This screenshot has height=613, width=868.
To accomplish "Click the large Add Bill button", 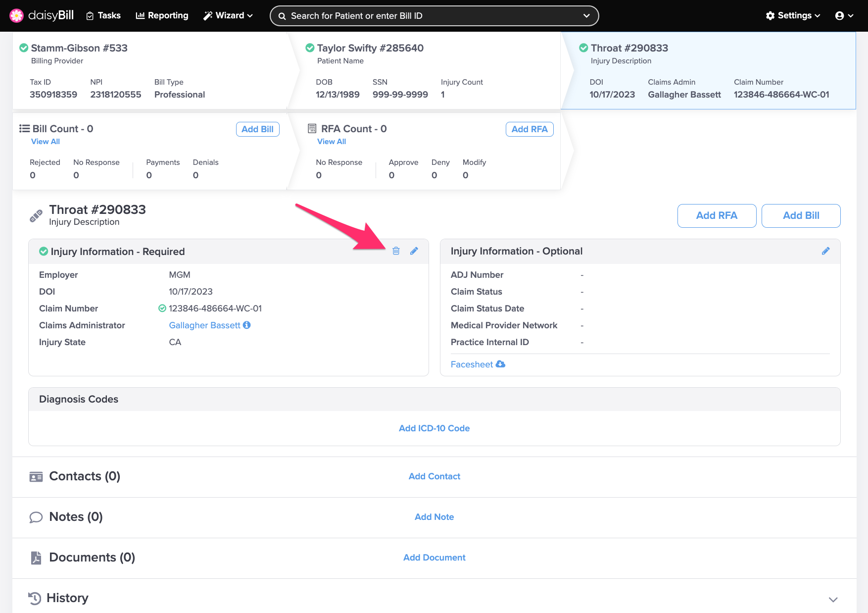I will (801, 216).
